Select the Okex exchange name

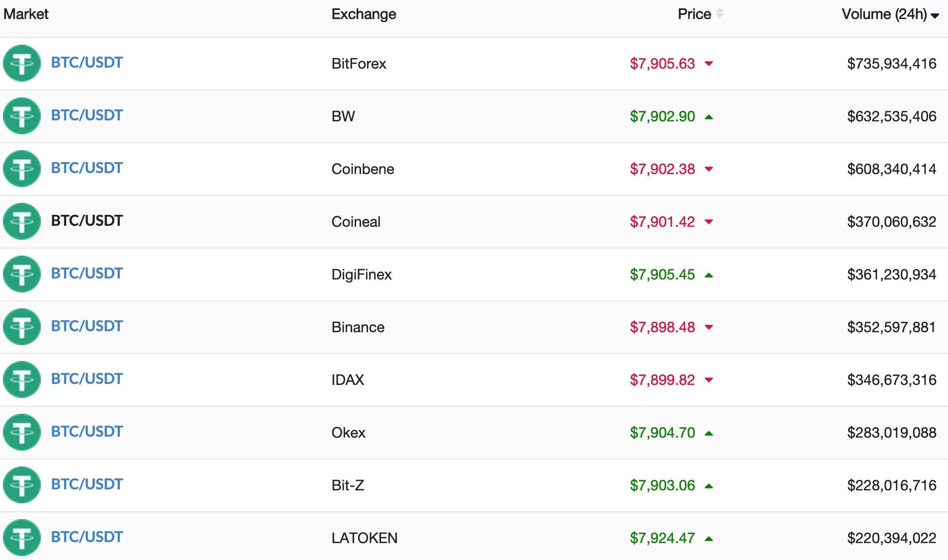348,433
